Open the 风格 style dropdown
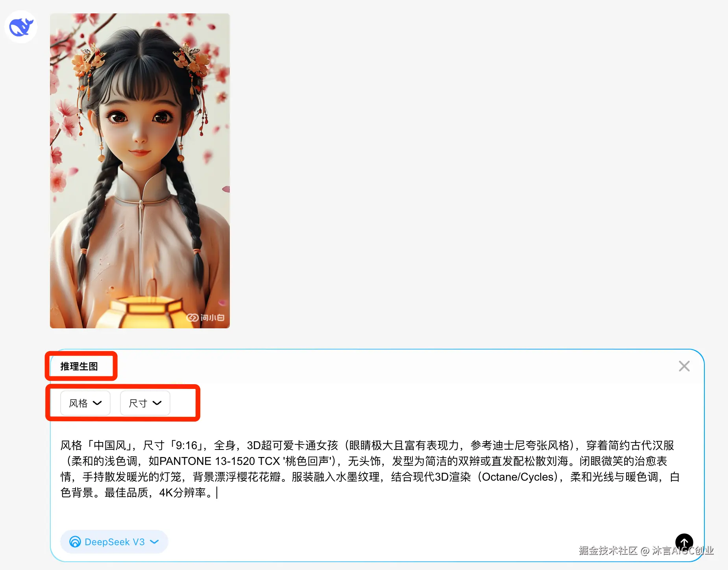 pos(85,403)
